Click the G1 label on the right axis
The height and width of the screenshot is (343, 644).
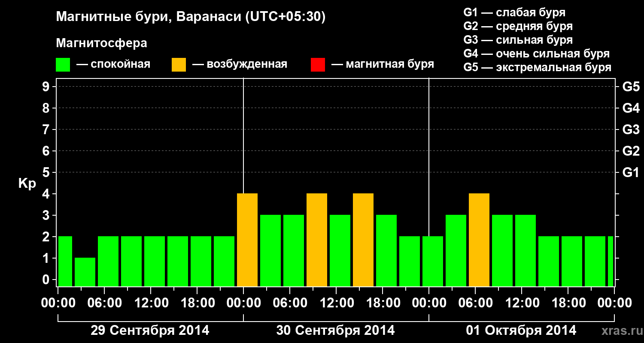pos(631,172)
